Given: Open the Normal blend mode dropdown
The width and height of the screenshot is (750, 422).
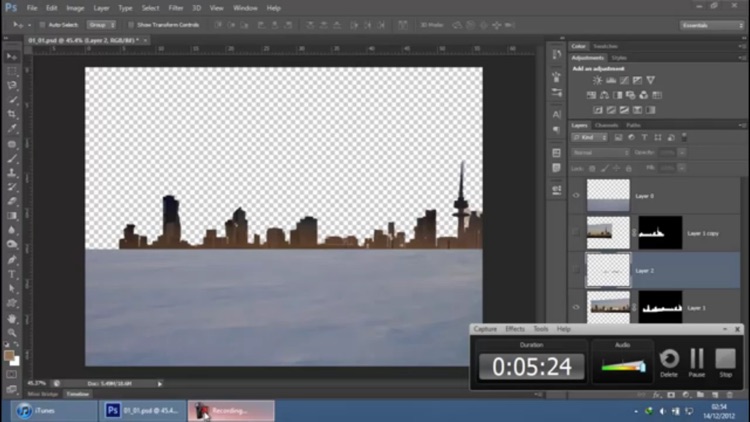Looking at the screenshot, I should (x=600, y=153).
